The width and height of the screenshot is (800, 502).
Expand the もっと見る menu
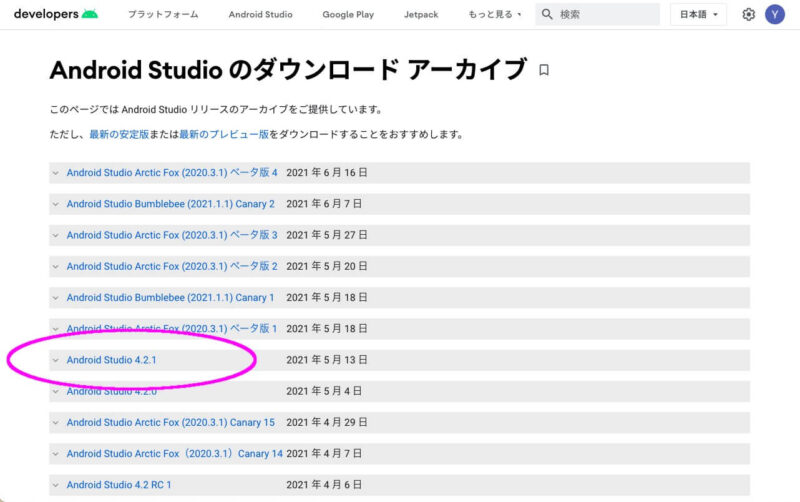(494, 14)
